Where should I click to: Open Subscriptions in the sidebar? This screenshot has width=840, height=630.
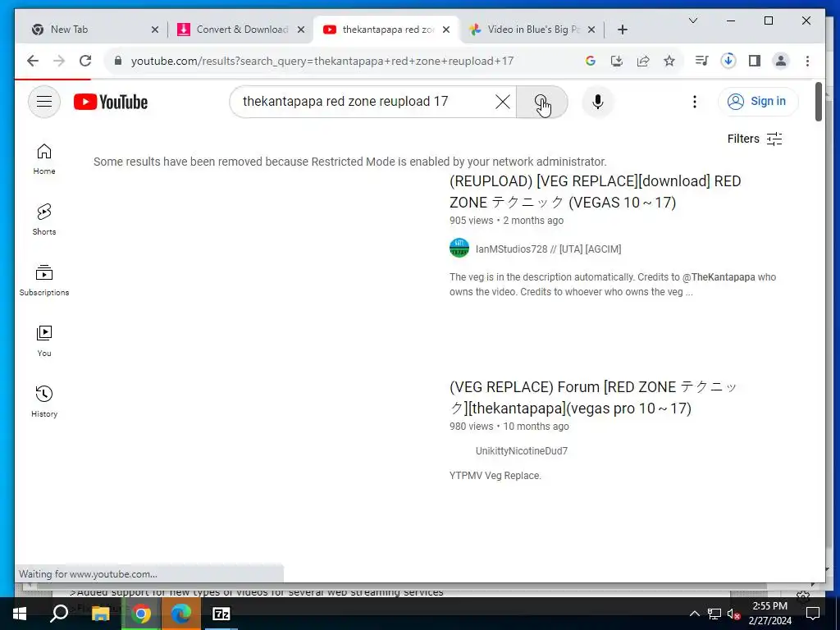click(44, 281)
